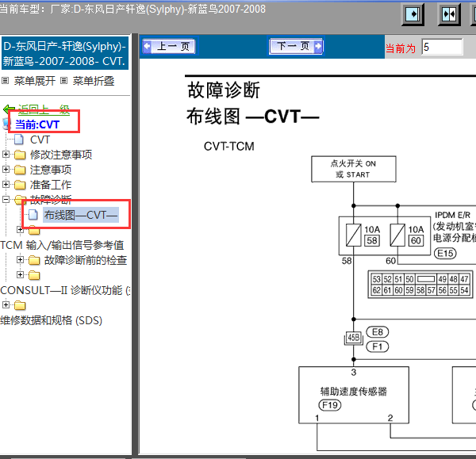The image size is (476, 459).
Task: Expand the 注意事项 folder
Action: coord(6,170)
